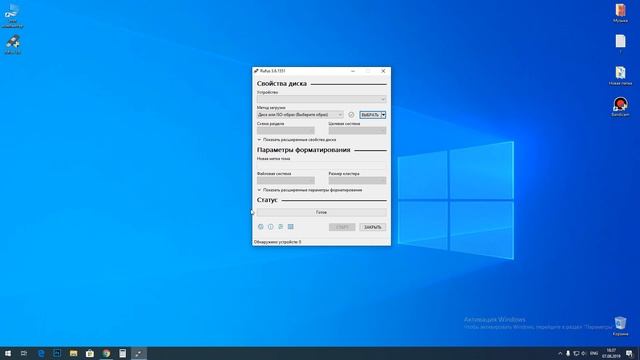
Task: Close the Rufus window
Action: pos(383,71)
